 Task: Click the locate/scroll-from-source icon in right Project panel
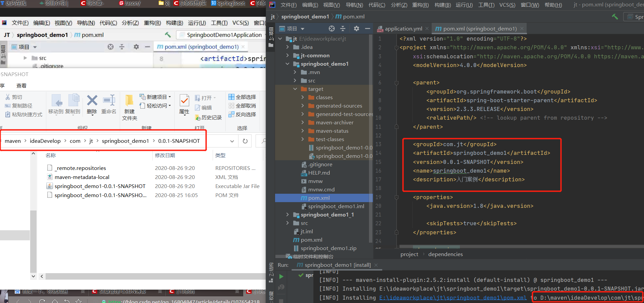332,28
